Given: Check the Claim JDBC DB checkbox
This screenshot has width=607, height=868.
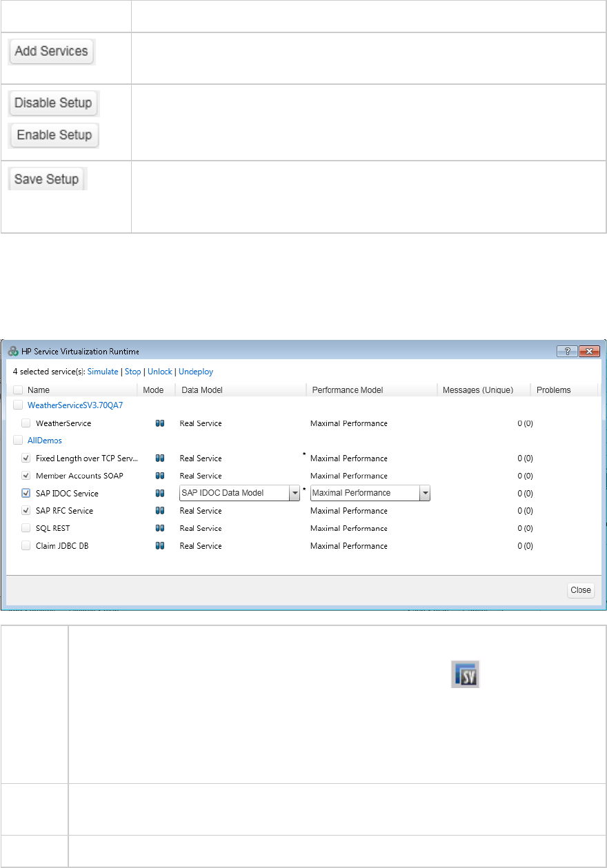Looking at the screenshot, I should point(26,545).
